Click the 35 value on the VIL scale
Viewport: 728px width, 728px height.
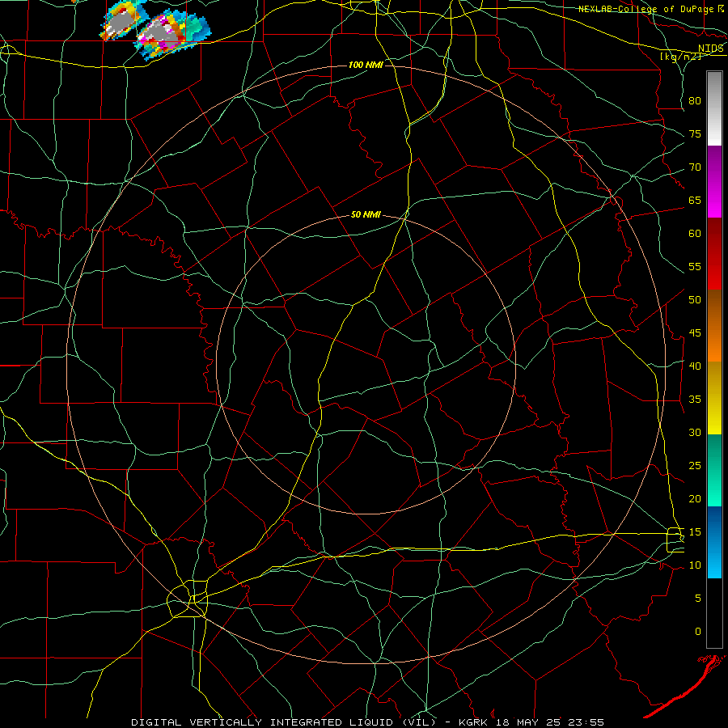tap(695, 400)
